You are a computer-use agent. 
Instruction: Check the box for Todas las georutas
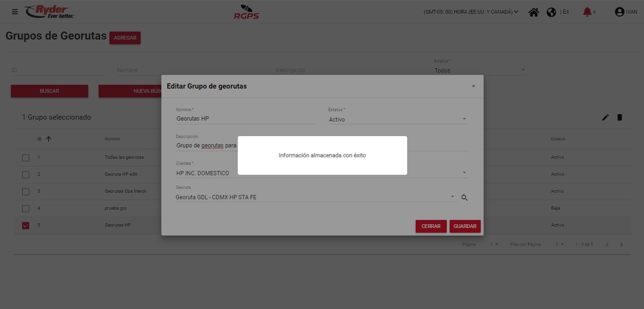point(26,158)
